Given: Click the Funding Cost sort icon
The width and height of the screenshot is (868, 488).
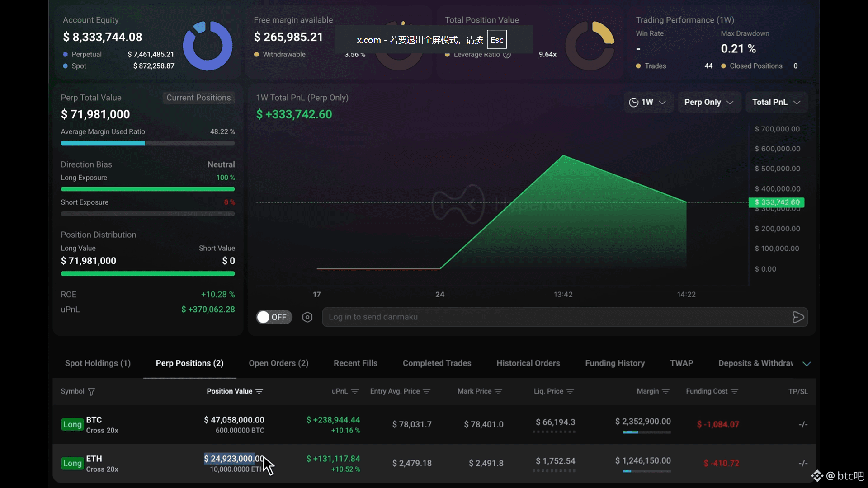Looking at the screenshot, I should (x=734, y=392).
